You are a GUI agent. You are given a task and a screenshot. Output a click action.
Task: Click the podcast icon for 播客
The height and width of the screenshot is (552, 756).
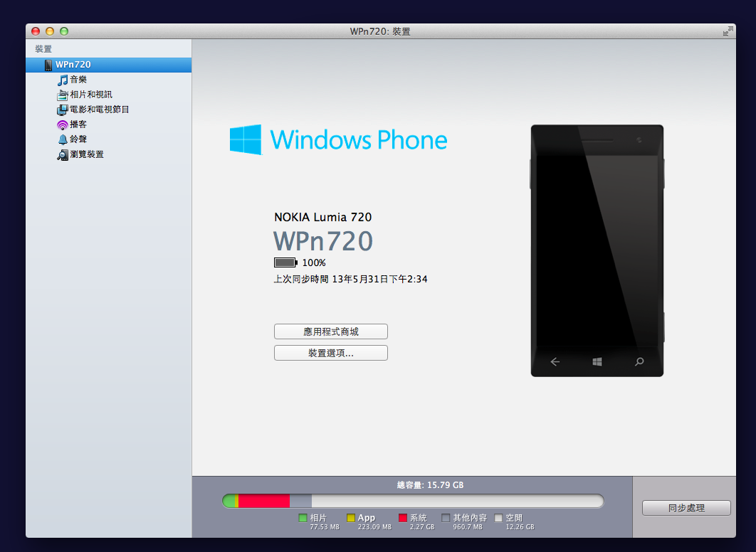(x=62, y=124)
